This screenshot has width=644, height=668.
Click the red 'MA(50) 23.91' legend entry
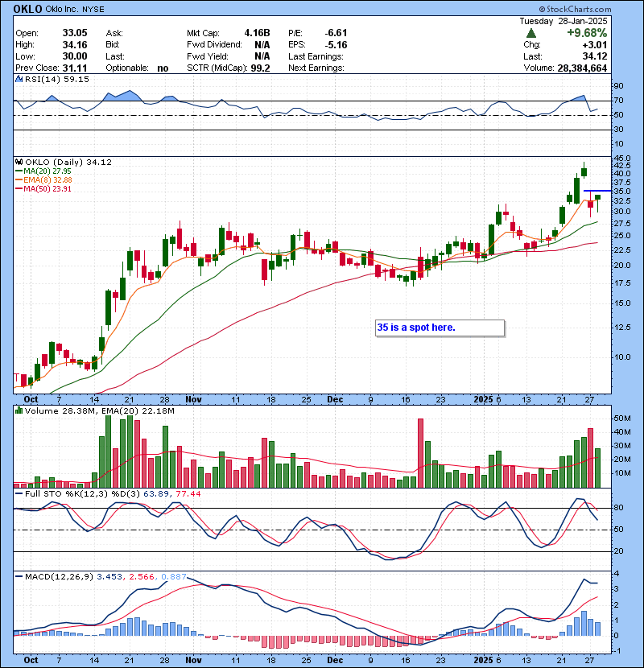(x=43, y=188)
